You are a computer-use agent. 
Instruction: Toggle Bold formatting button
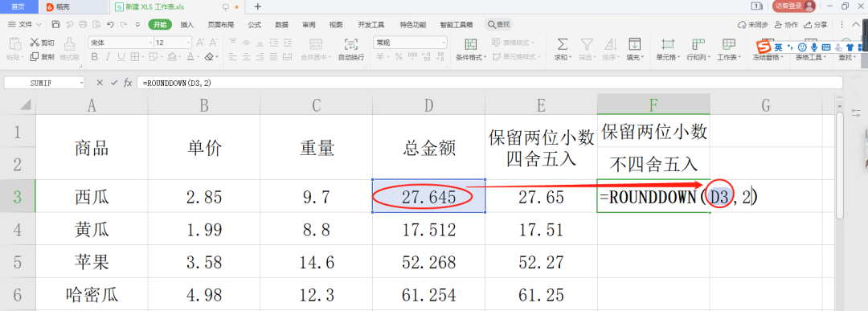(94, 56)
